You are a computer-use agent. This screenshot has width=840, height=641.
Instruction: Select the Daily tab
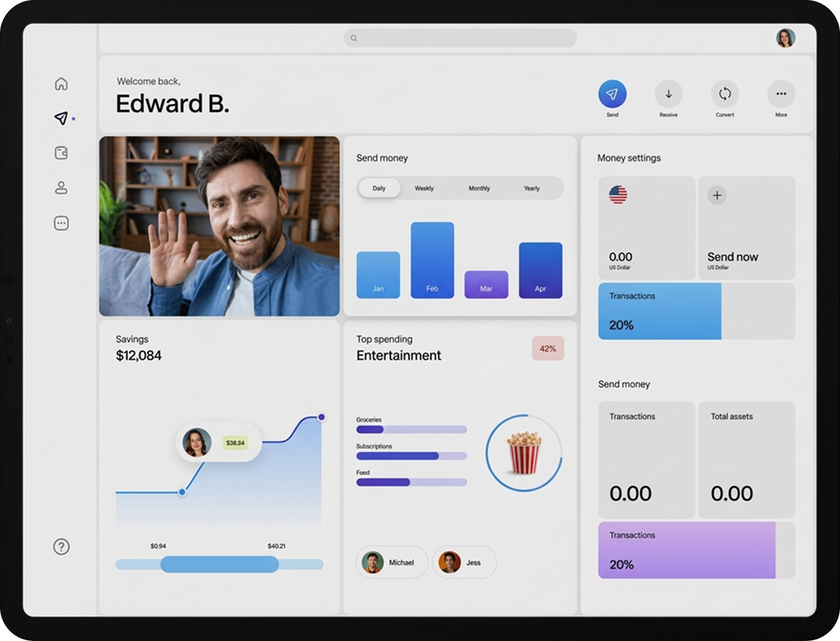378,188
